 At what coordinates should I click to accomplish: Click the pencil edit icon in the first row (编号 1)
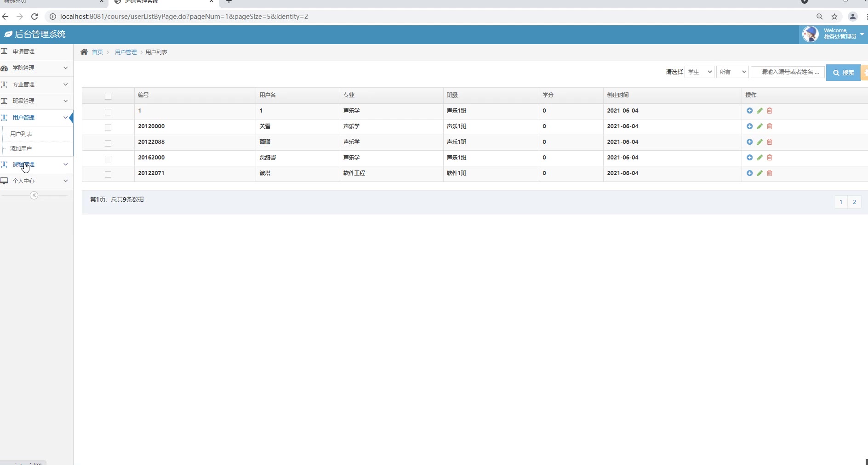tap(759, 111)
